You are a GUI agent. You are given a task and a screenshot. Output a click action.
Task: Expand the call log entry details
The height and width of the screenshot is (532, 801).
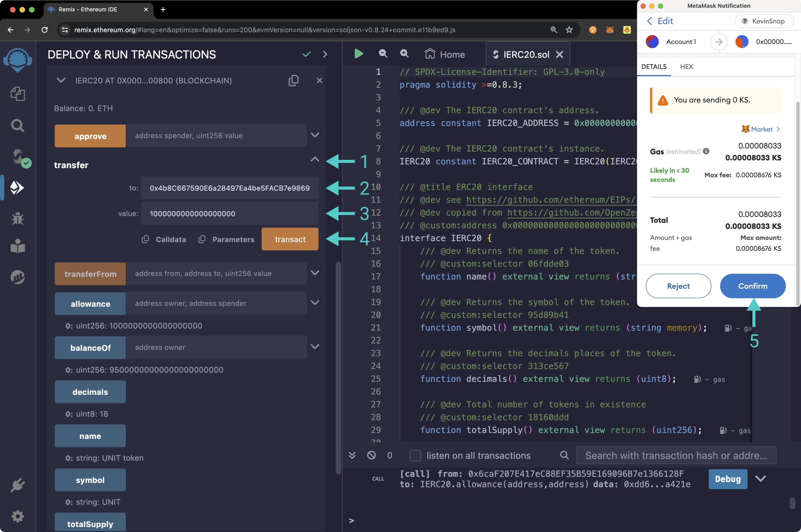[761, 479]
